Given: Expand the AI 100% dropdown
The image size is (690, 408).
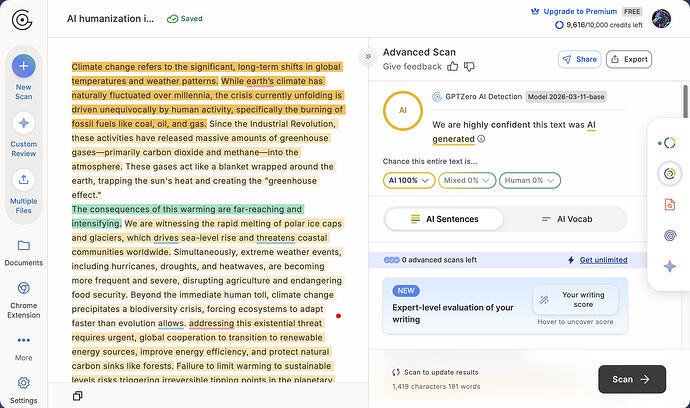Looking at the screenshot, I should [409, 180].
